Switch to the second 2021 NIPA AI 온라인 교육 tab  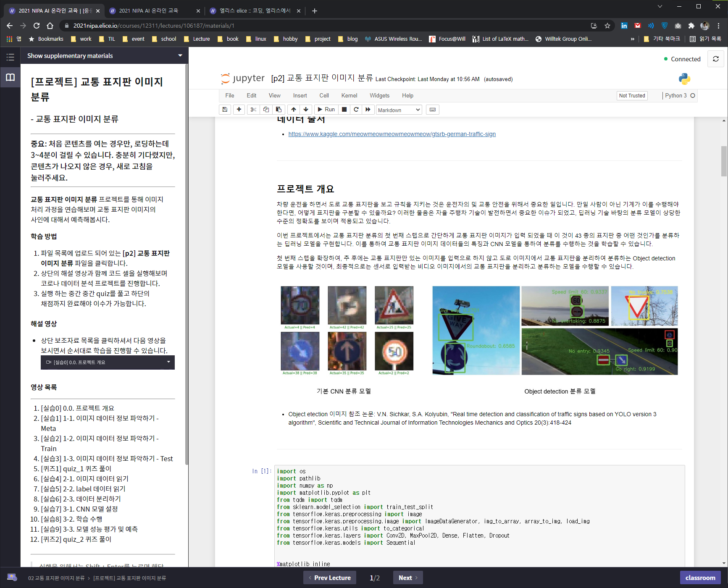click(154, 11)
